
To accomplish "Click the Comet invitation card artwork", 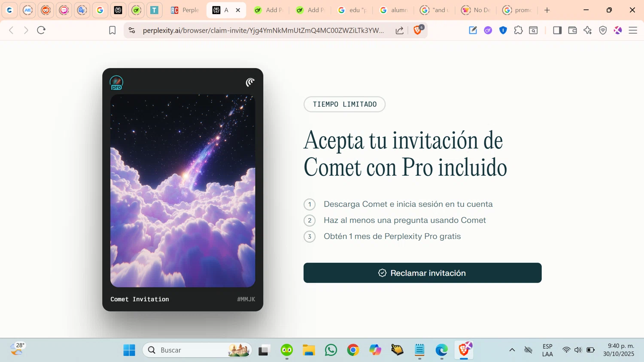I will (183, 191).
